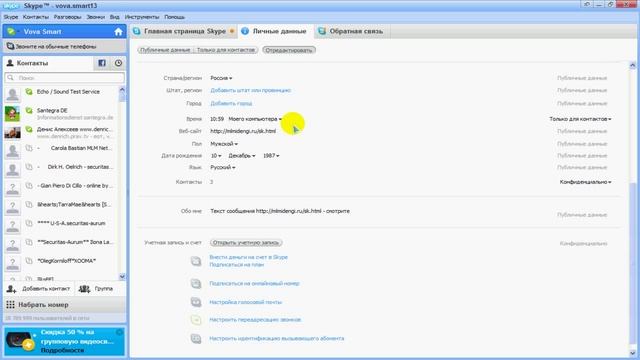Expand the Россия country dropdown
Viewport: 640px width, 360px height.
pos(221,78)
